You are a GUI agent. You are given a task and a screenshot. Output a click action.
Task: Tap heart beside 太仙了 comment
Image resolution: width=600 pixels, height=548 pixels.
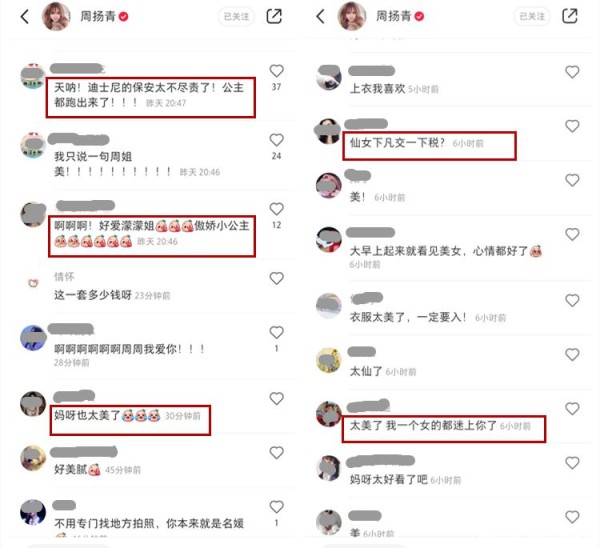[x=572, y=354]
